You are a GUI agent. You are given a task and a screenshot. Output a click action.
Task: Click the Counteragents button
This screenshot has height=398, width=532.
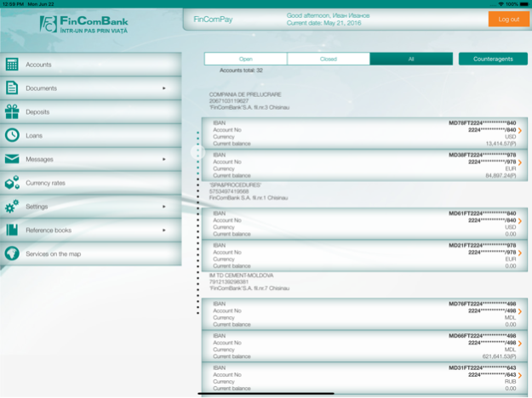493,59
